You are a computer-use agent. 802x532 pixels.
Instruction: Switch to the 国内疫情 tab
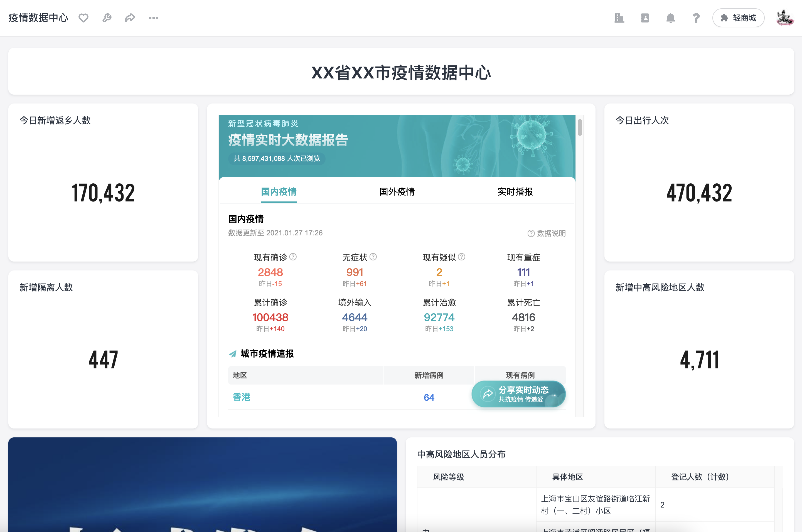279,192
